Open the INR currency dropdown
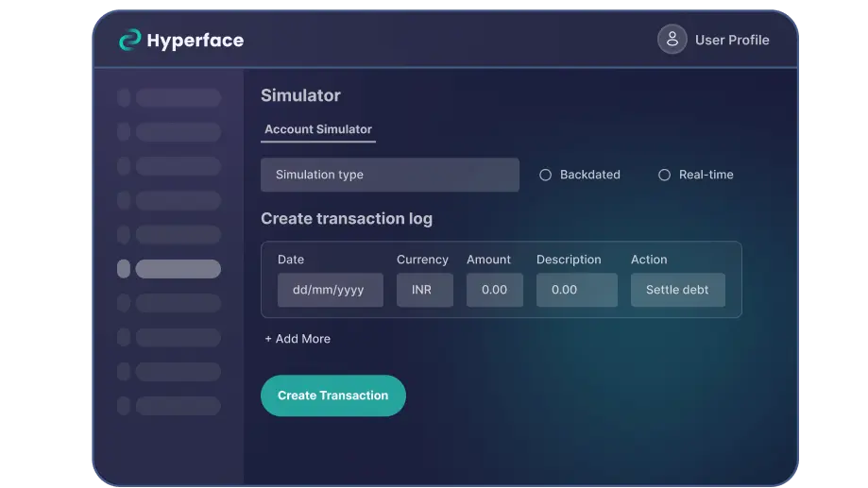 click(424, 290)
